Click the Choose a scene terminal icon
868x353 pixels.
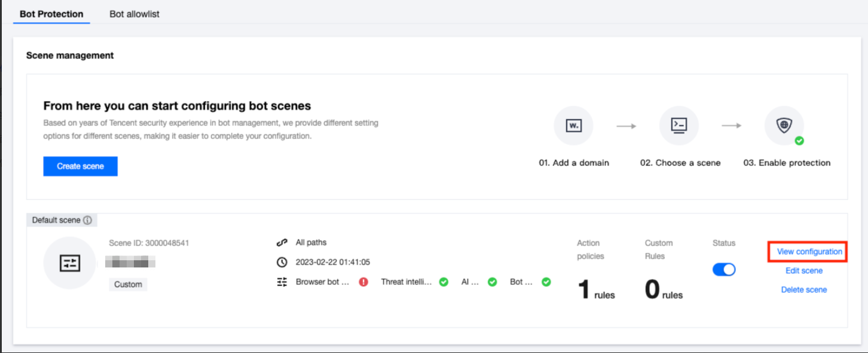678,126
